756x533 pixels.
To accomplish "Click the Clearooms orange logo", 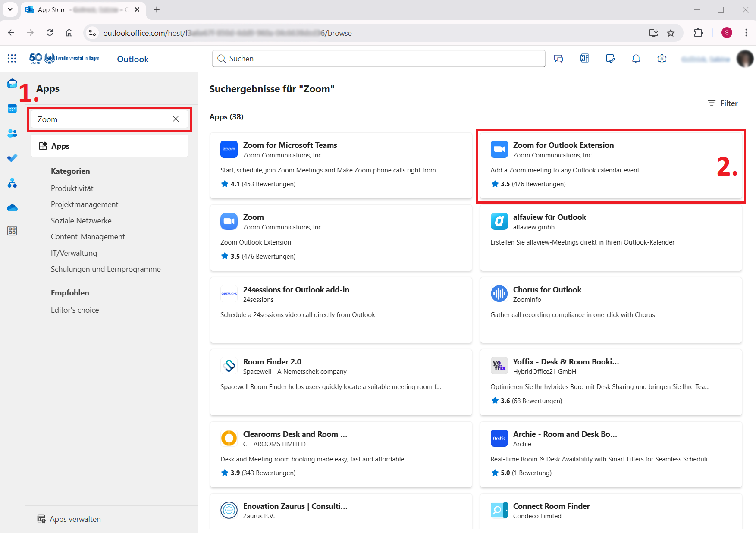I will click(x=229, y=438).
